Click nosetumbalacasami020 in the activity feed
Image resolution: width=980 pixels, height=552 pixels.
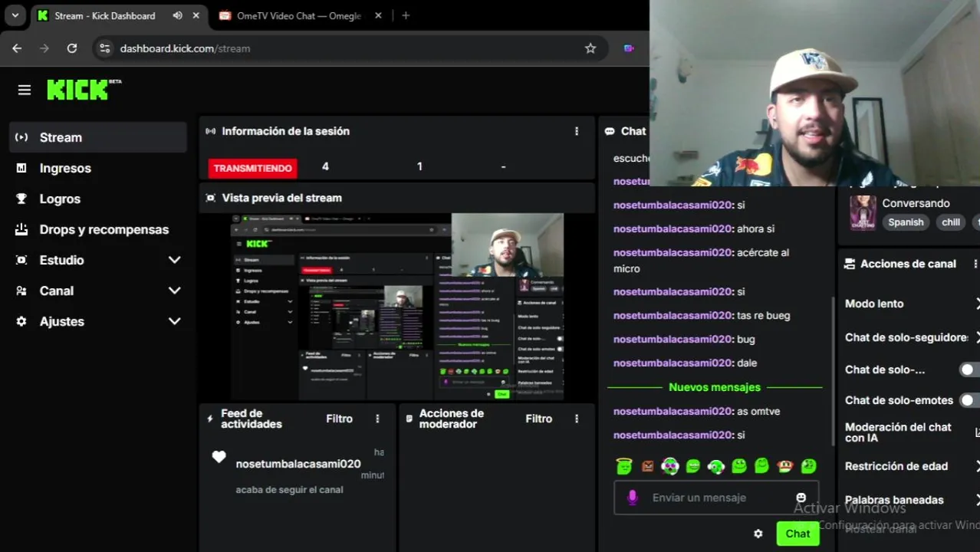pos(298,464)
